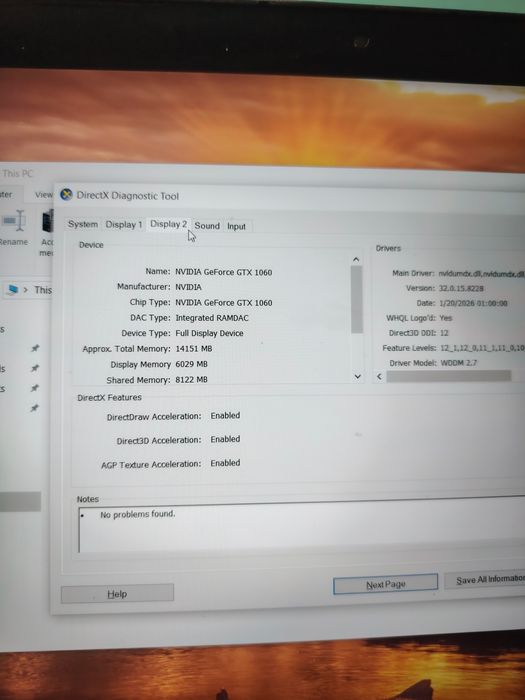Click the Manufacturer value NVIDIA
The width and height of the screenshot is (525, 700).
(188, 287)
